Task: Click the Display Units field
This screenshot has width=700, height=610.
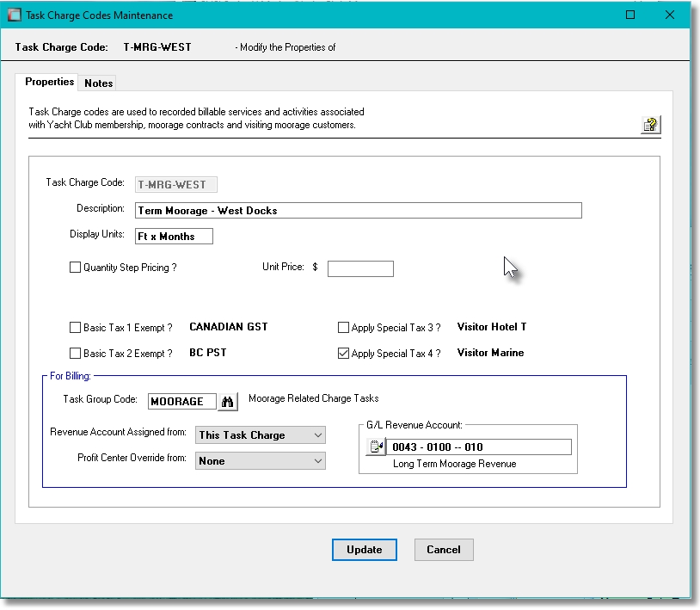Action: [x=174, y=236]
